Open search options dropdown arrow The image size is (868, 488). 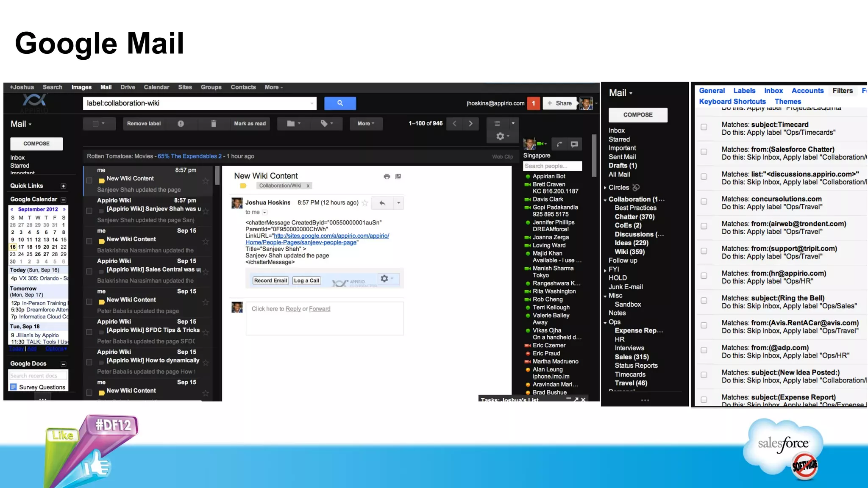312,103
